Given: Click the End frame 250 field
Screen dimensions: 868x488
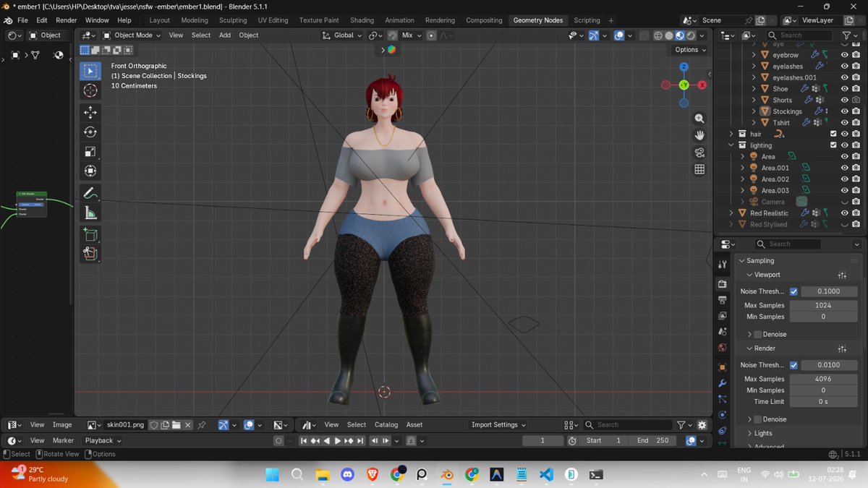Looking at the screenshot, I should tap(654, 440).
